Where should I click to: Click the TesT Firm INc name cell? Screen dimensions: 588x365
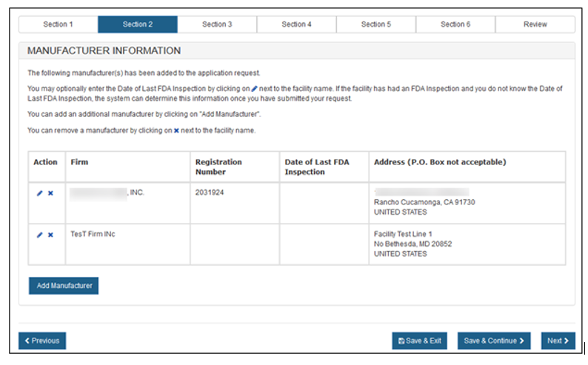(93, 234)
